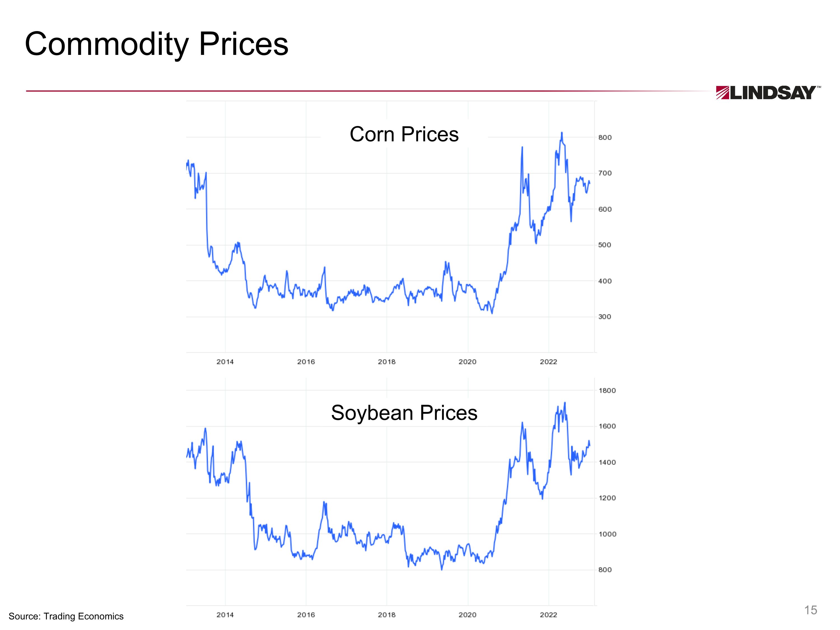The height and width of the screenshot is (630, 840).
Task: Click the 600 label on corn chart axis
Action: 605,209
